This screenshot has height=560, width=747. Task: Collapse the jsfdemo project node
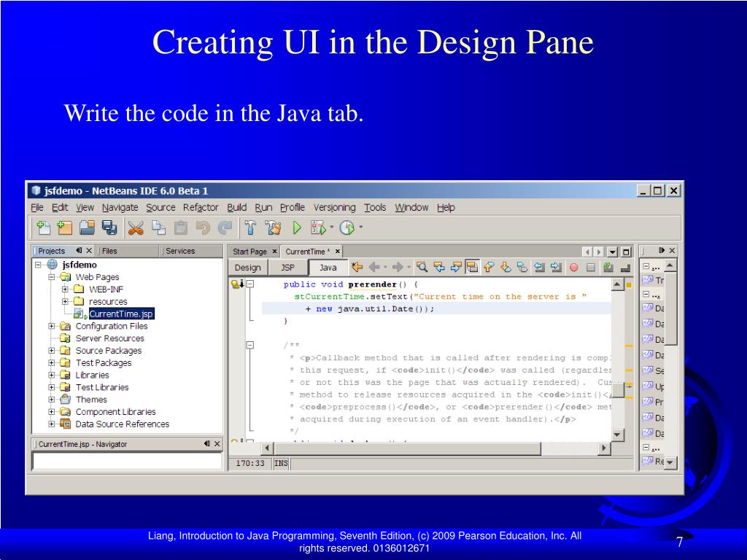38,265
